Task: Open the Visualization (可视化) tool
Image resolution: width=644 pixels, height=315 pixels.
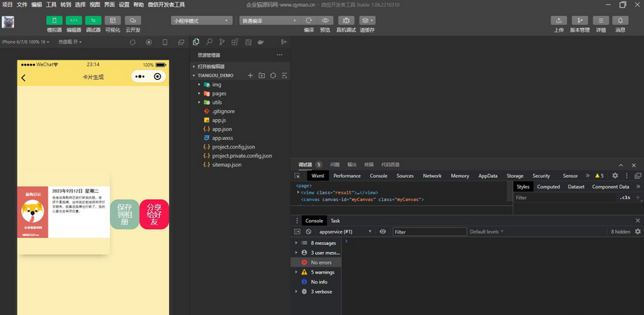Action: (x=112, y=20)
